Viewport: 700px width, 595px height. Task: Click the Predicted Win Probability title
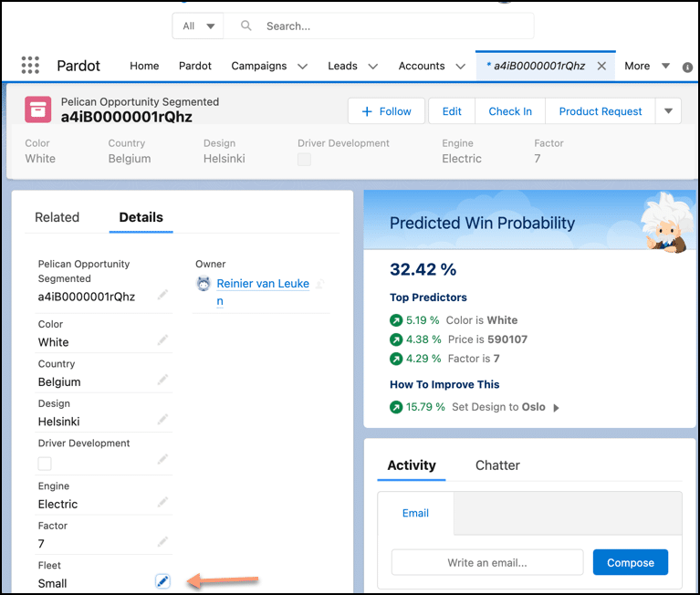482,224
